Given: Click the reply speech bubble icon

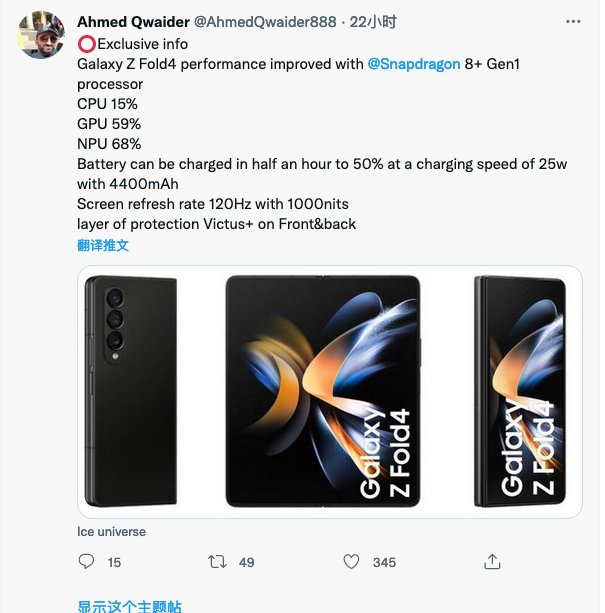Looking at the screenshot, I should point(86,562).
